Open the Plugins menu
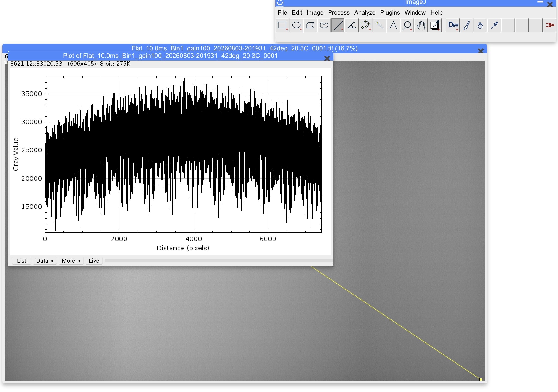 tap(390, 12)
